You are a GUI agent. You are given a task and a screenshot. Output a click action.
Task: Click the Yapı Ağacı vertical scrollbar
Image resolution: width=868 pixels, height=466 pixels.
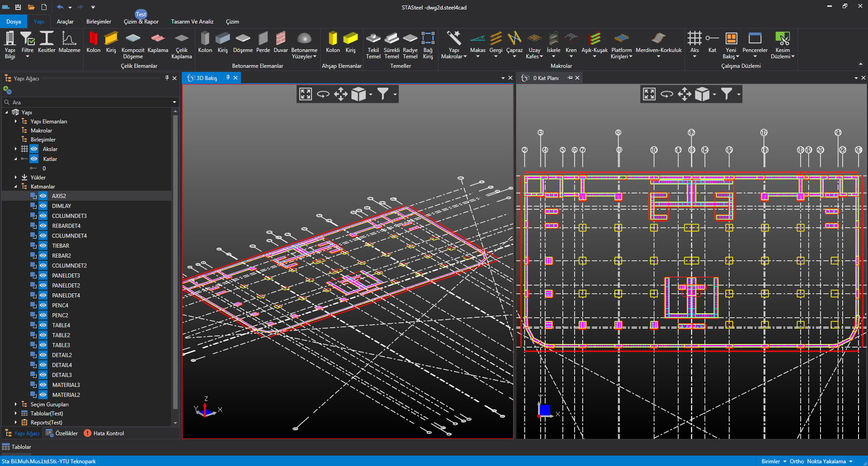pos(175,262)
